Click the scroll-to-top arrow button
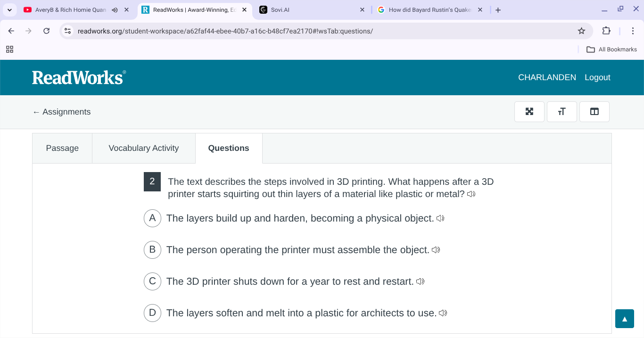644x338 pixels. [624, 319]
